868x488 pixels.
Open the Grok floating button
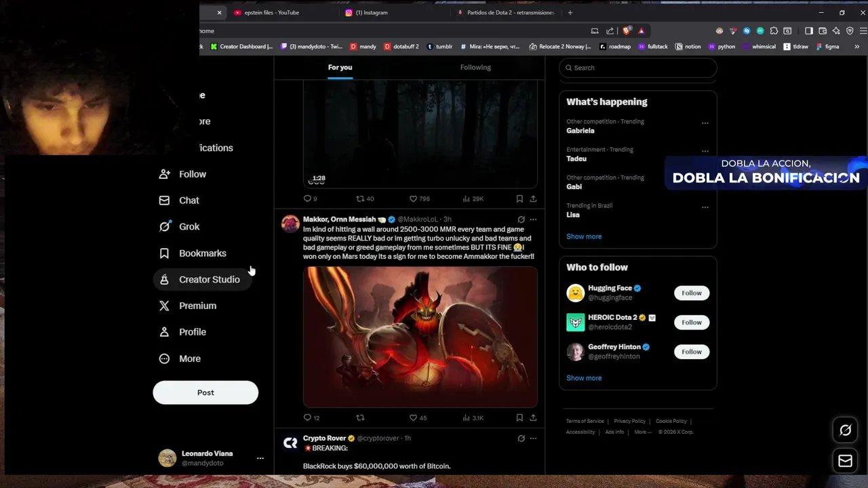tap(845, 430)
